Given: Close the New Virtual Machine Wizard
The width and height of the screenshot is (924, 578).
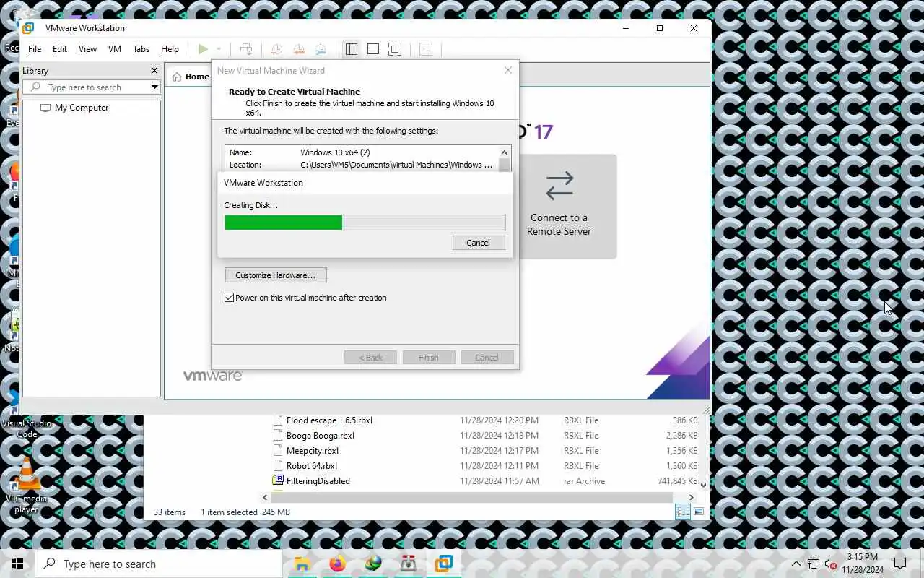Looking at the screenshot, I should coord(508,70).
